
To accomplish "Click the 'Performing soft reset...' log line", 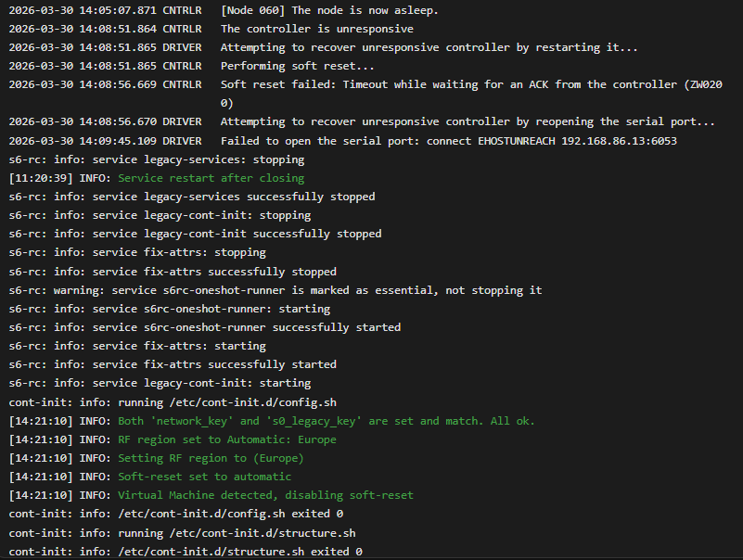I will [x=297, y=66].
